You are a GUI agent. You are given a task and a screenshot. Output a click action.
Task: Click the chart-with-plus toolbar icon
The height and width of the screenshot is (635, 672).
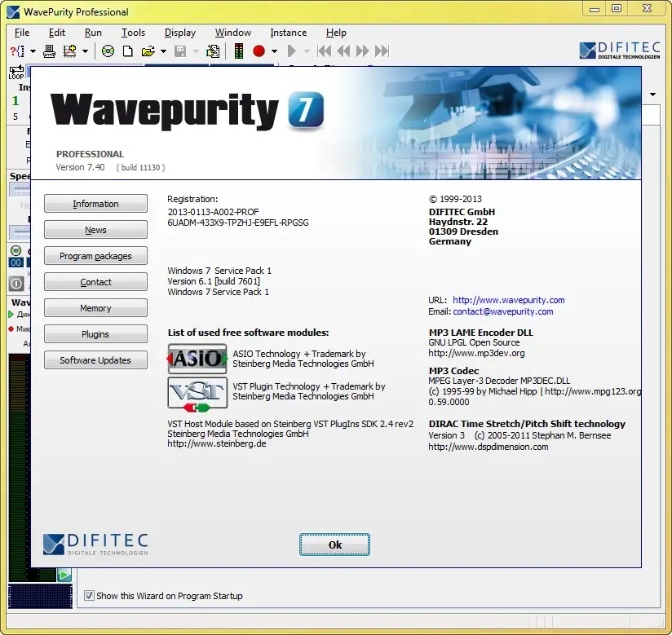(69, 51)
